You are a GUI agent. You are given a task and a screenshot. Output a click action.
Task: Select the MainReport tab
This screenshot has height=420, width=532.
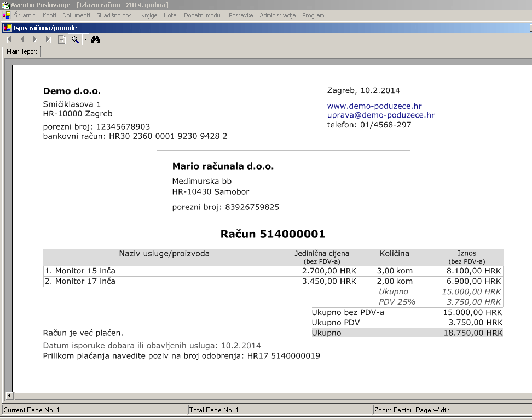pyautogui.click(x=22, y=51)
